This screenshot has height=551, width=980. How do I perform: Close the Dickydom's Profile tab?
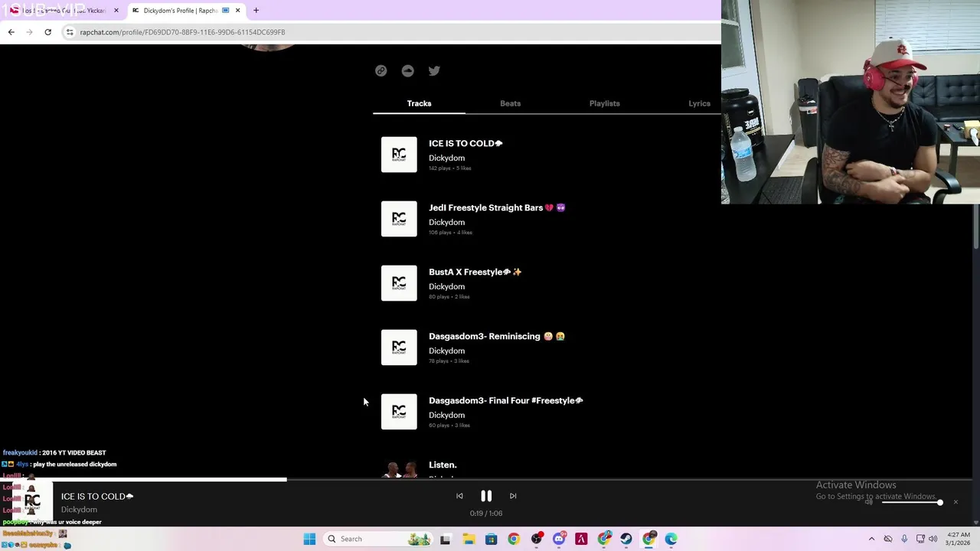point(237,11)
